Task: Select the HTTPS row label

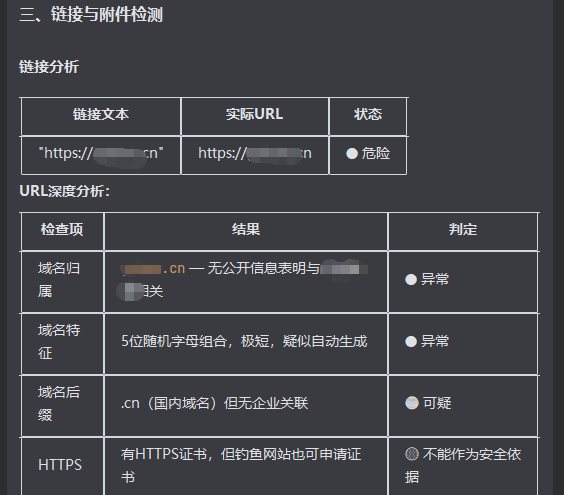Action: click(x=60, y=465)
